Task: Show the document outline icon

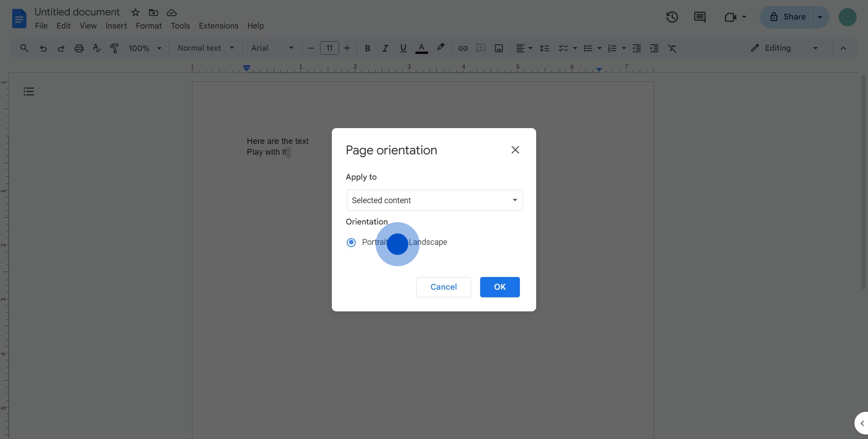Action: pyautogui.click(x=28, y=92)
